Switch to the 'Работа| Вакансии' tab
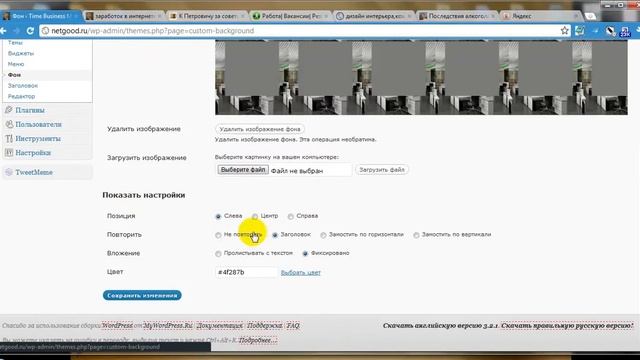Image resolution: width=640 pixels, height=360 pixels. click(x=291, y=16)
